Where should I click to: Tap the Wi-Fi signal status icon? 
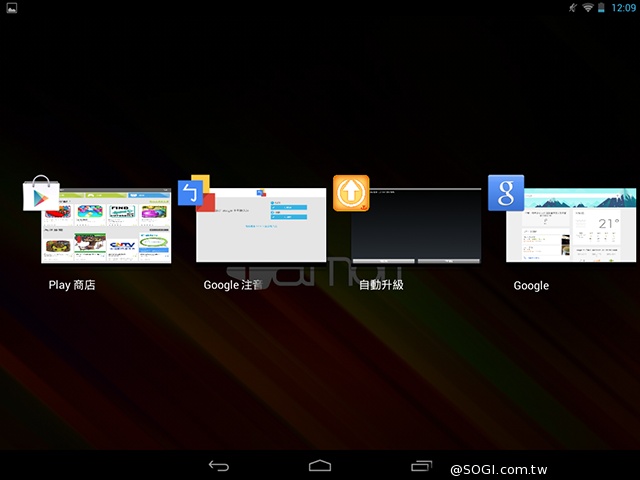(x=588, y=8)
